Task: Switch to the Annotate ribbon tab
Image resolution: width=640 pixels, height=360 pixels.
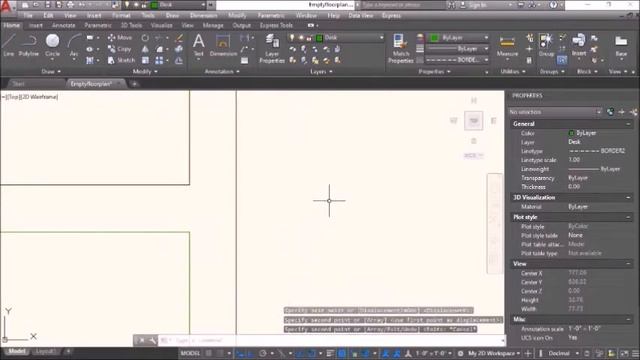Action: (x=63, y=25)
